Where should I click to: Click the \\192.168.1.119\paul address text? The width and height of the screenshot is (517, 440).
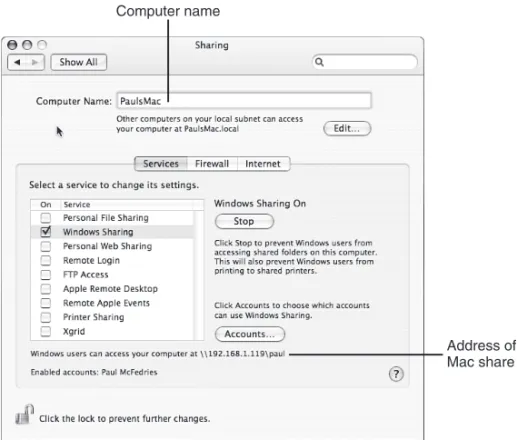243,354
